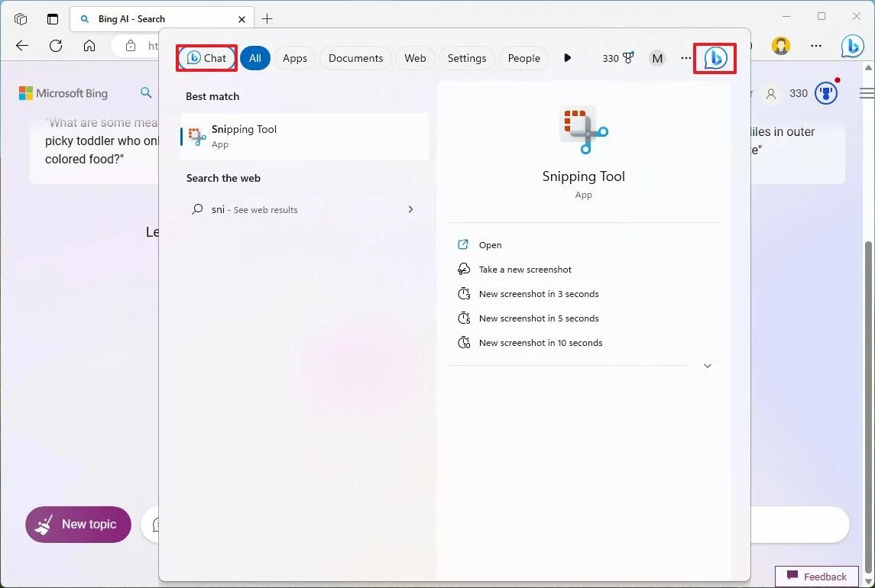Switch to the People filter
Screen dimensions: 875x588
click(524, 58)
